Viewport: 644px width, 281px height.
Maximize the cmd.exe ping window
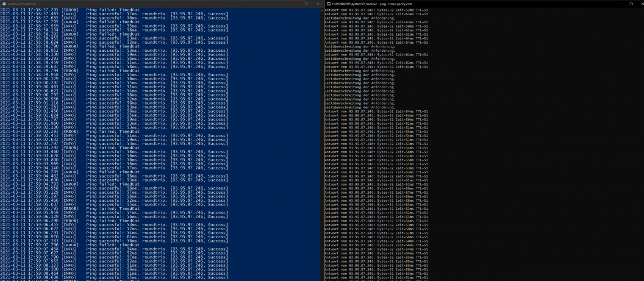(x=631, y=4)
